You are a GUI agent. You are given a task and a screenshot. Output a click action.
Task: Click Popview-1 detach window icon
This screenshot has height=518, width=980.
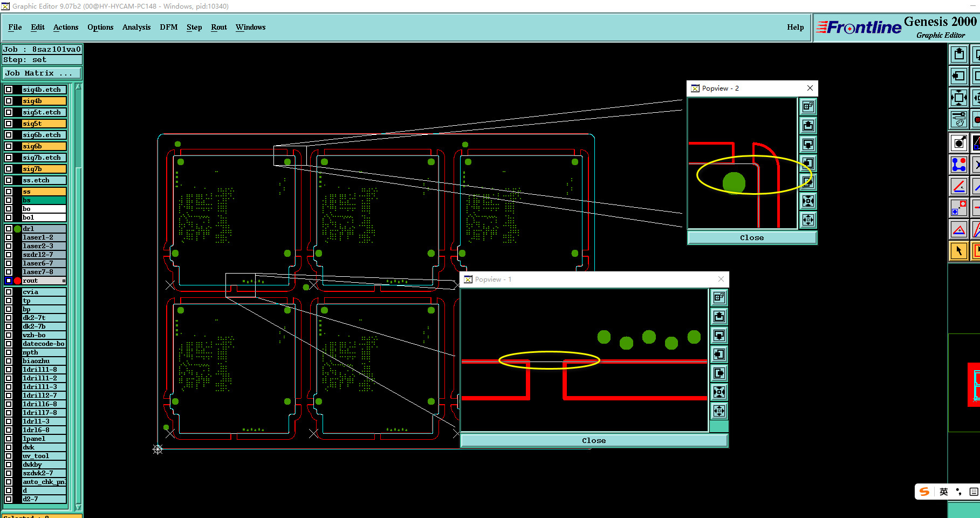tap(719, 298)
